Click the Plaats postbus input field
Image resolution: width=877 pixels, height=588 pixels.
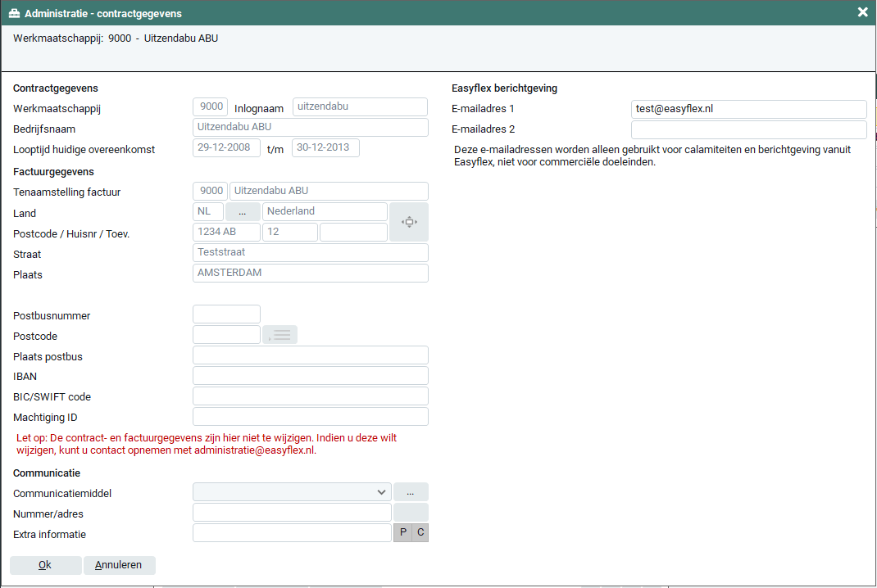[310, 355]
